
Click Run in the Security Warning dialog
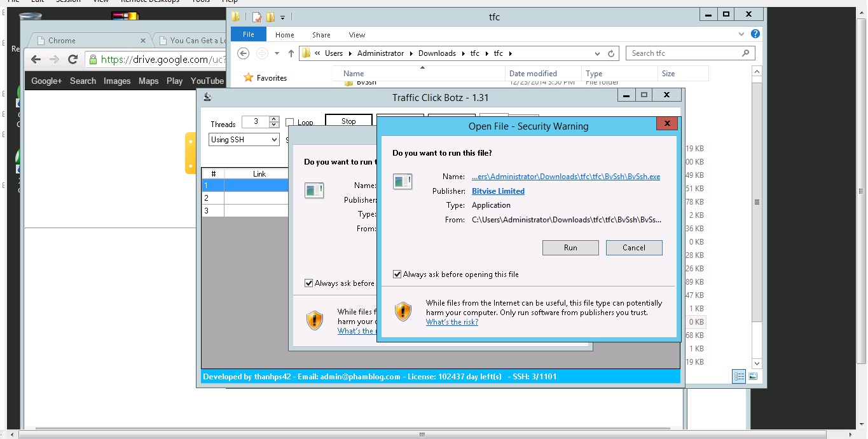570,248
